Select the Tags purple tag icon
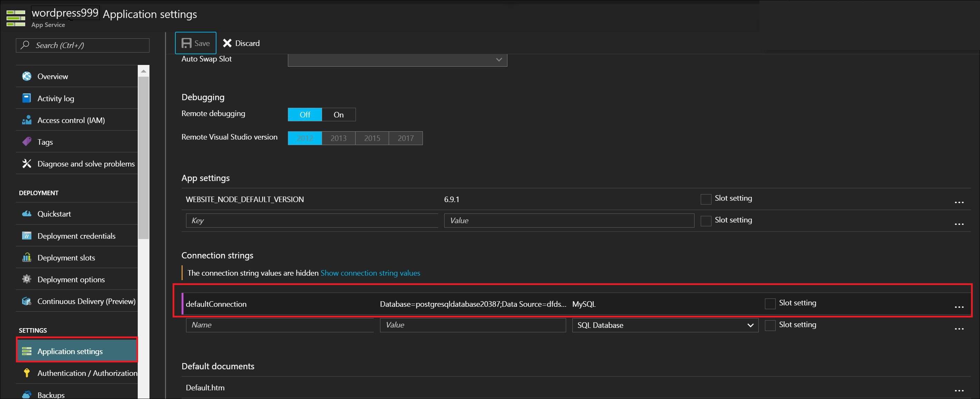 27,142
